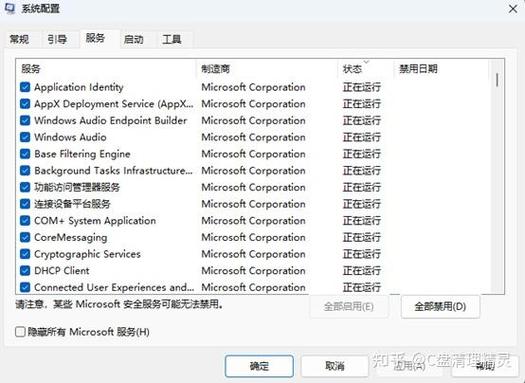Toggle COM+ System Application checkbox
Viewport: 525px width, 383px height.
pos(25,221)
